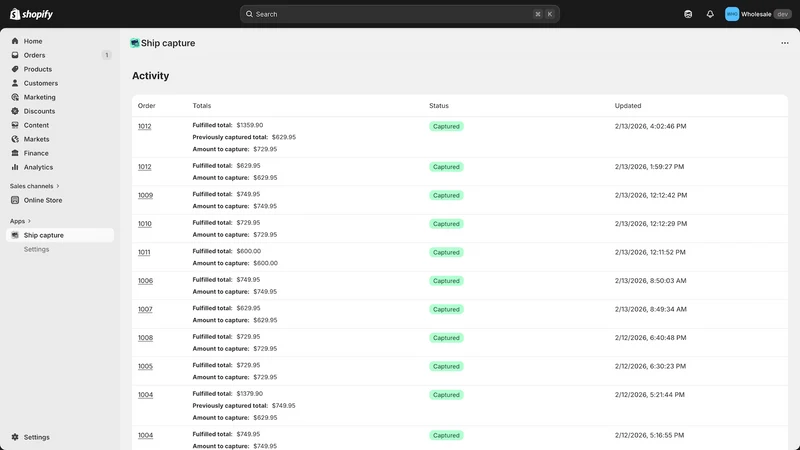The height and width of the screenshot is (450, 800).
Task: Click the dev badge next to Wholesale
Action: point(782,14)
